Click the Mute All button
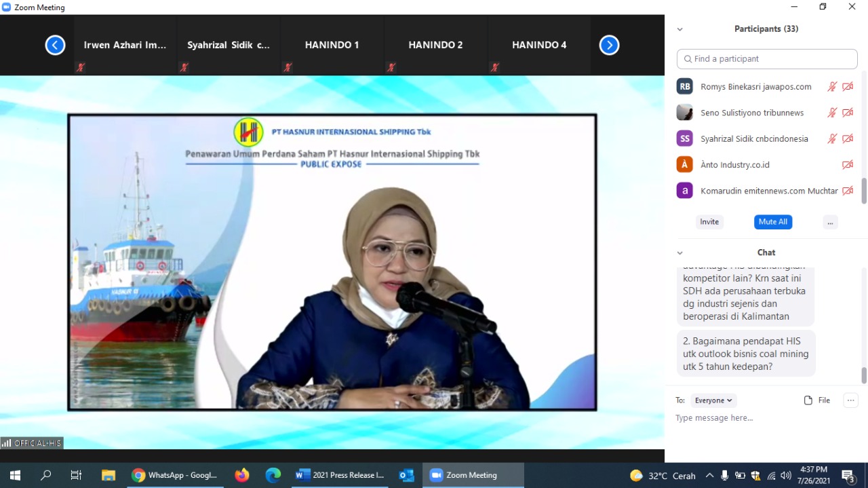 tap(772, 221)
